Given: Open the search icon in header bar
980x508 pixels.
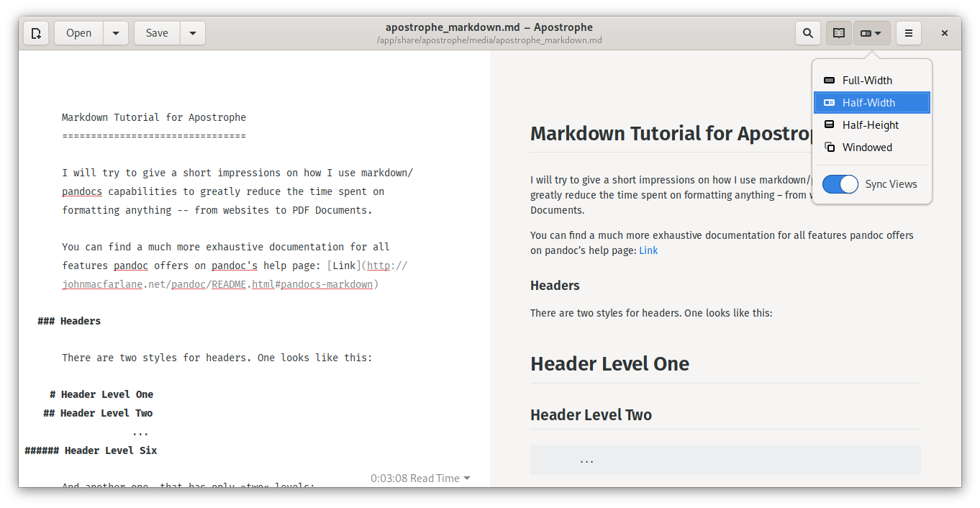Looking at the screenshot, I should point(808,33).
